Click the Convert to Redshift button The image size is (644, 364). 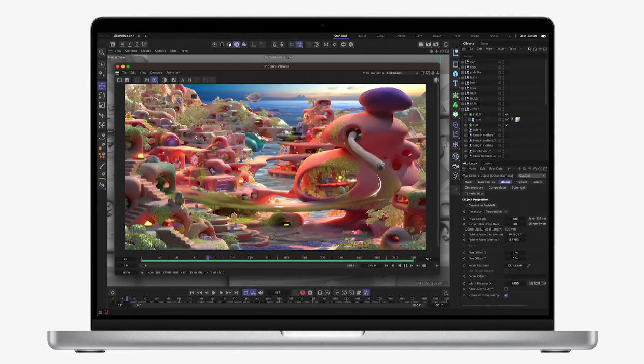pyautogui.click(x=482, y=205)
